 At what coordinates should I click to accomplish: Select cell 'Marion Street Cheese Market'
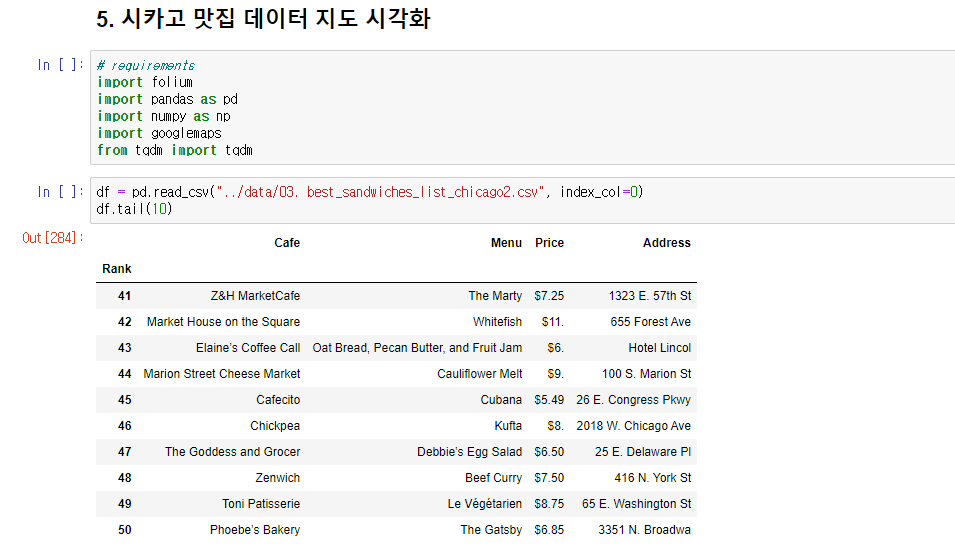[x=222, y=373]
